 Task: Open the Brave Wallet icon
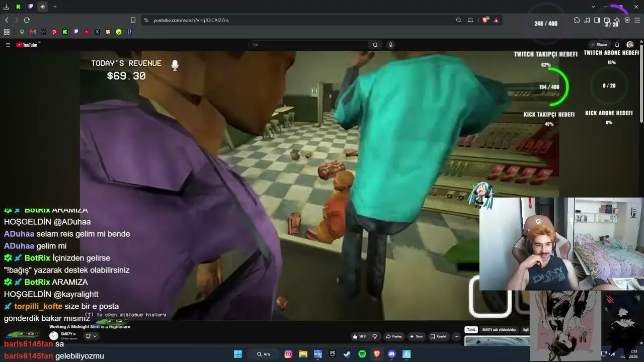click(607, 20)
